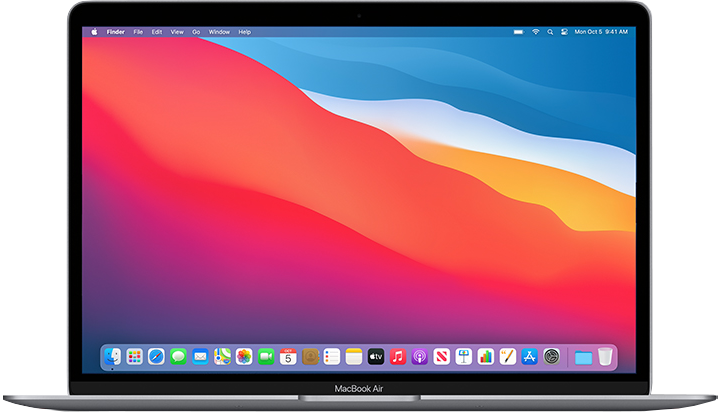
Task: Open the Calendar app showing 5
Action: pos(288,356)
